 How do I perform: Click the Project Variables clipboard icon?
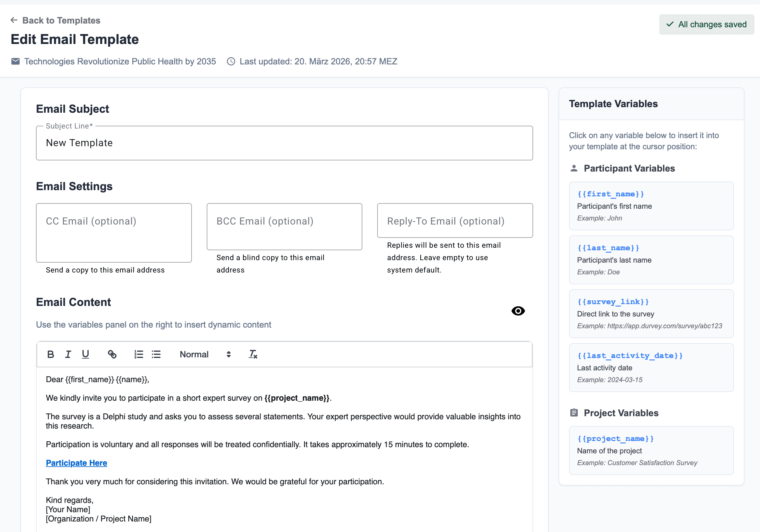pos(574,413)
